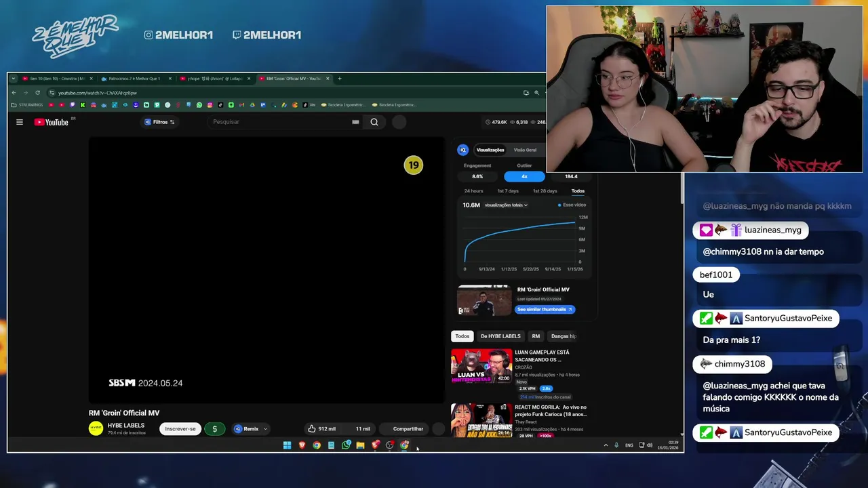This screenshot has width=868, height=488.
Task: Go to the YouTube home logo
Action: pos(52,122)
